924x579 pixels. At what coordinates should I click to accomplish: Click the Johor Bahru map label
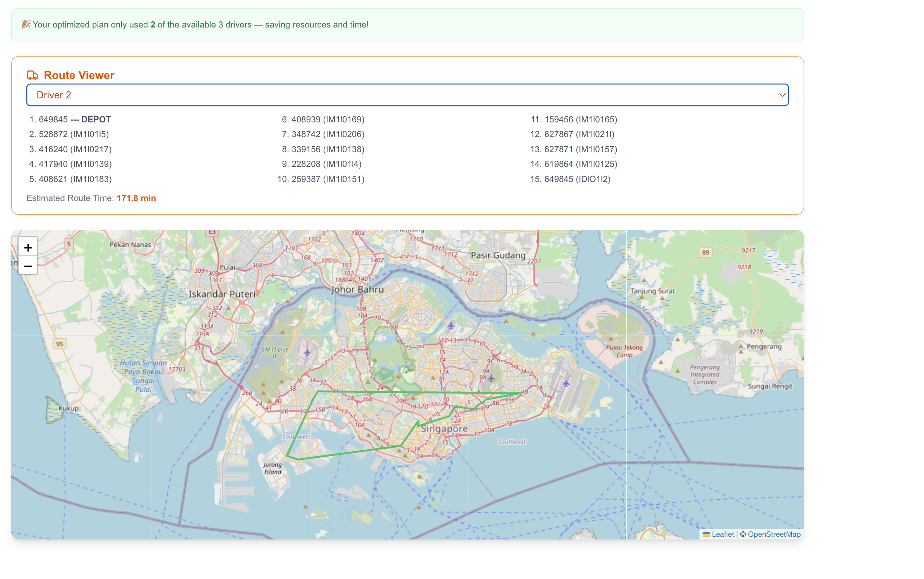(x=357, y=289)
